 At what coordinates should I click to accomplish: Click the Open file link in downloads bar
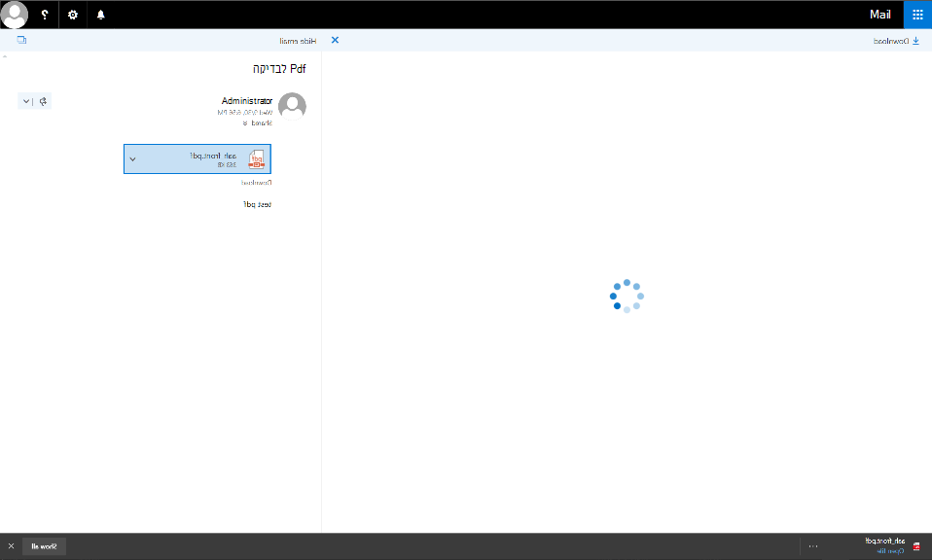point(890,551)
